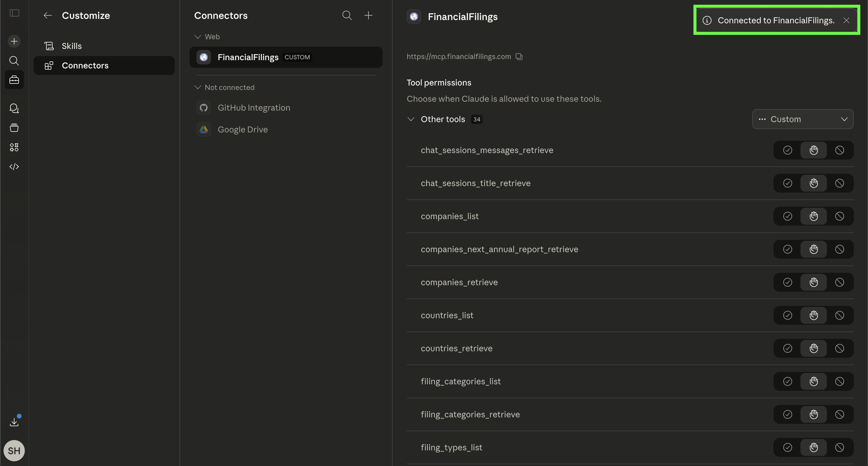868x466 pixels.
Task: Set filing_categories_retrieve to needs approval
Action: point(814,414)
